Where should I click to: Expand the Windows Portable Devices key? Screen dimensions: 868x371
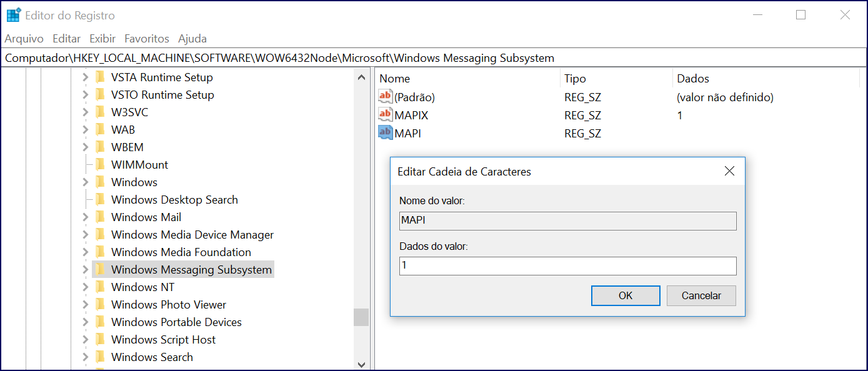click(86, 322)
